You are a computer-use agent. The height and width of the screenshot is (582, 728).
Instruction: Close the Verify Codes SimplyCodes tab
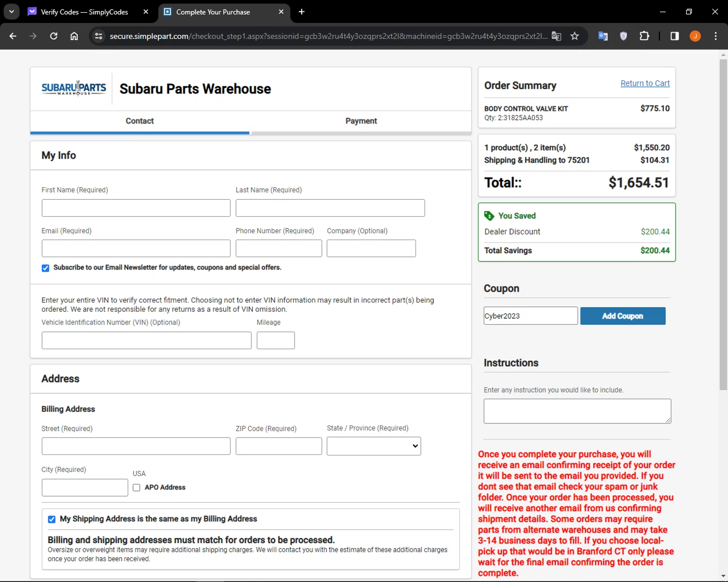pyautogui.click(x=146, y=12)
